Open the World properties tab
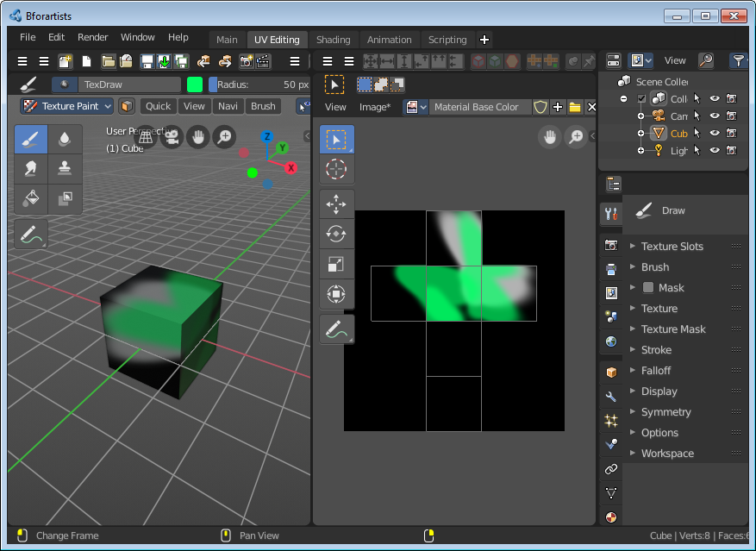The width and height of the screenshot is (756, 551). pos(611,341)
